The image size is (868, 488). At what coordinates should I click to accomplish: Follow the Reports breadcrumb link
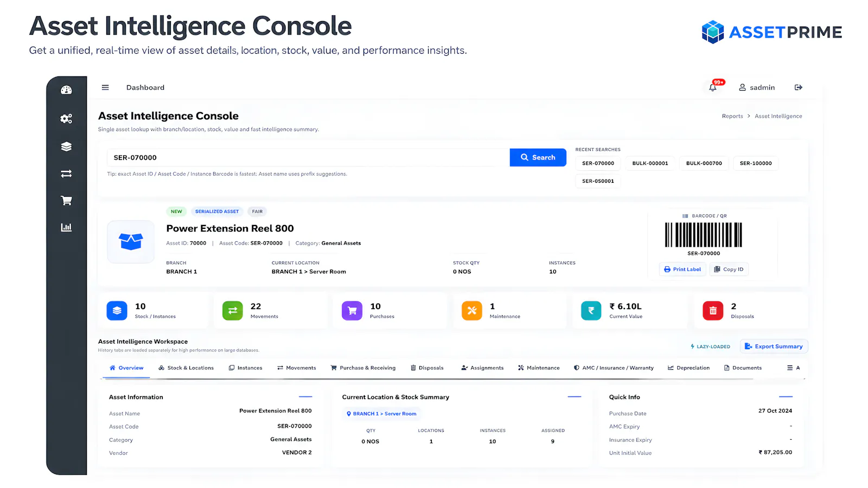732,116
